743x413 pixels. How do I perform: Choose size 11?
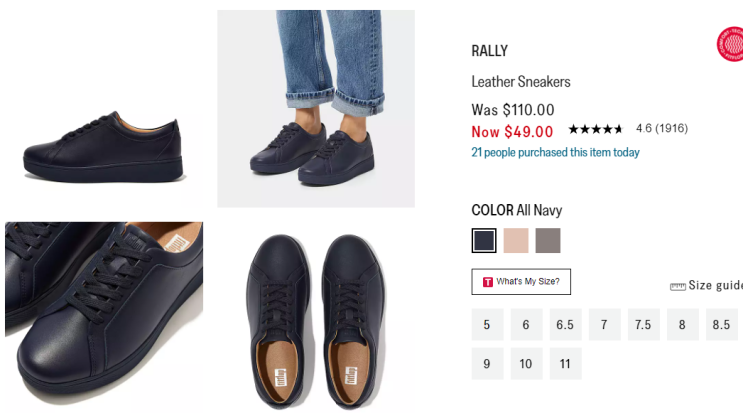tap(565, 364)
